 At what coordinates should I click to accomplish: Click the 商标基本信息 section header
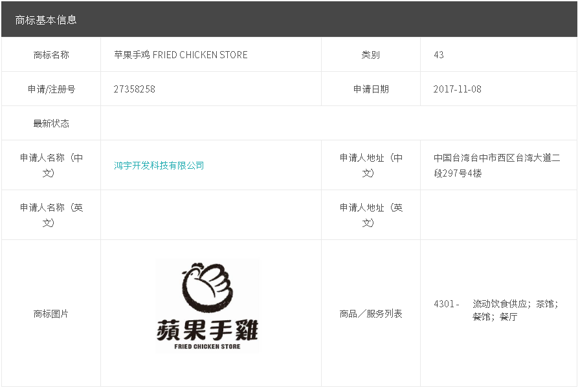click(x=46, y=20)
